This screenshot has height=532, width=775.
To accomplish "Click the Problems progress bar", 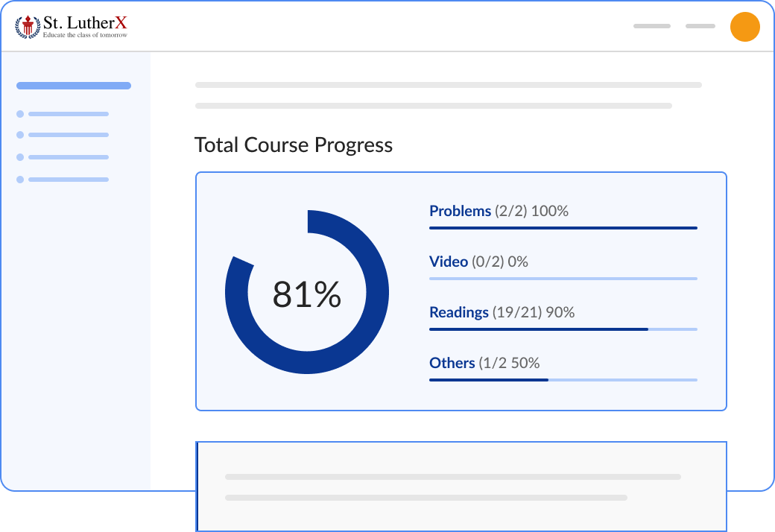I will coord(563,228).
